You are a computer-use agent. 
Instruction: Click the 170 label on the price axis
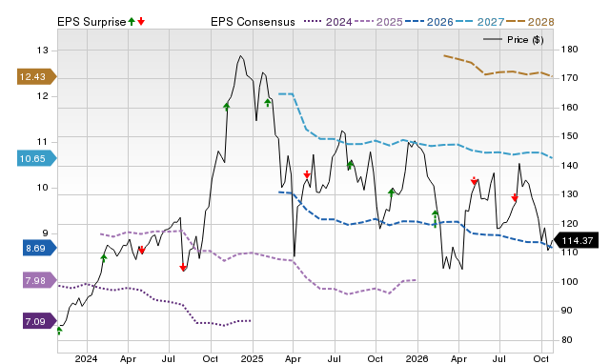[570, 78]
